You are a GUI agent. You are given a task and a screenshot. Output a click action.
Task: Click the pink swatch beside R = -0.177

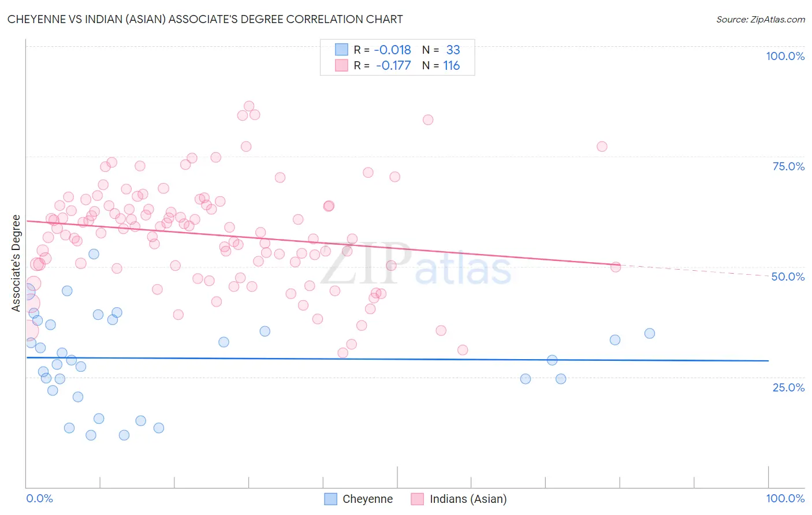point(342,65)
